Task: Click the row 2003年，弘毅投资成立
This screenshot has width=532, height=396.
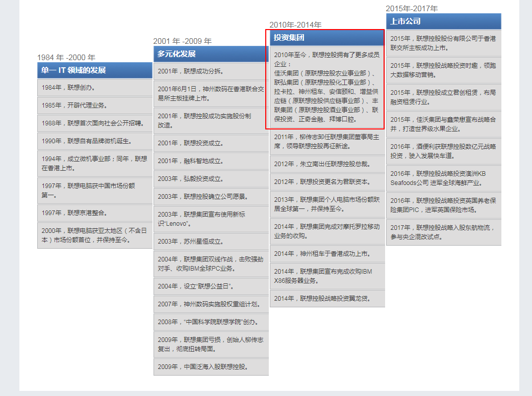Action: 211,179
